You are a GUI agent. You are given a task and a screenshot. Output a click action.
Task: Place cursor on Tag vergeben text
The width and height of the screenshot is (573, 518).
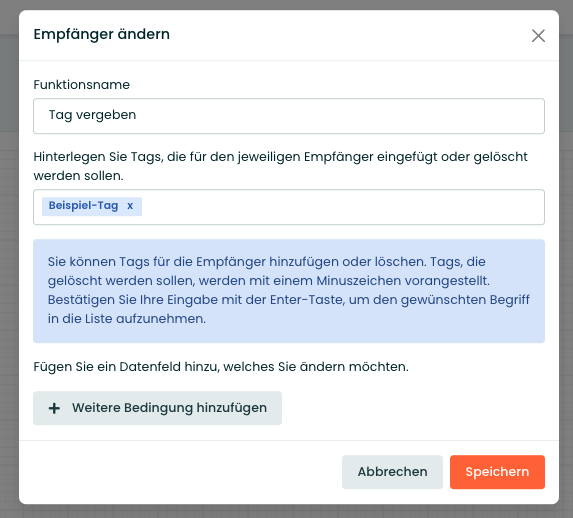[92, 115]
